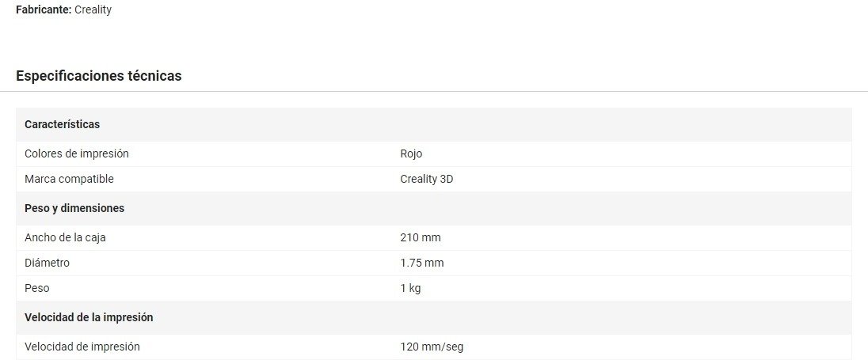Viewport: 868px width, 360px height.
Task: Click the Velocidad de la impresión header
Action: coord(89,317)
